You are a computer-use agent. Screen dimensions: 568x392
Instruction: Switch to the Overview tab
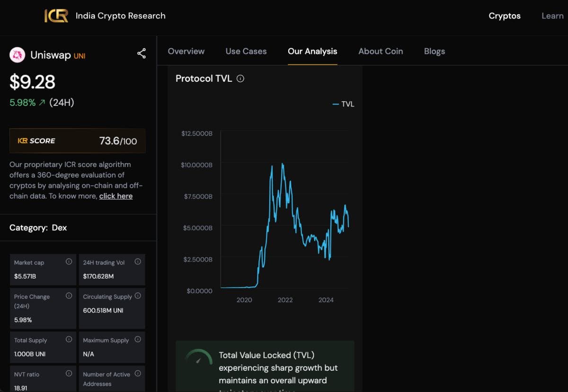pos(186,51)
